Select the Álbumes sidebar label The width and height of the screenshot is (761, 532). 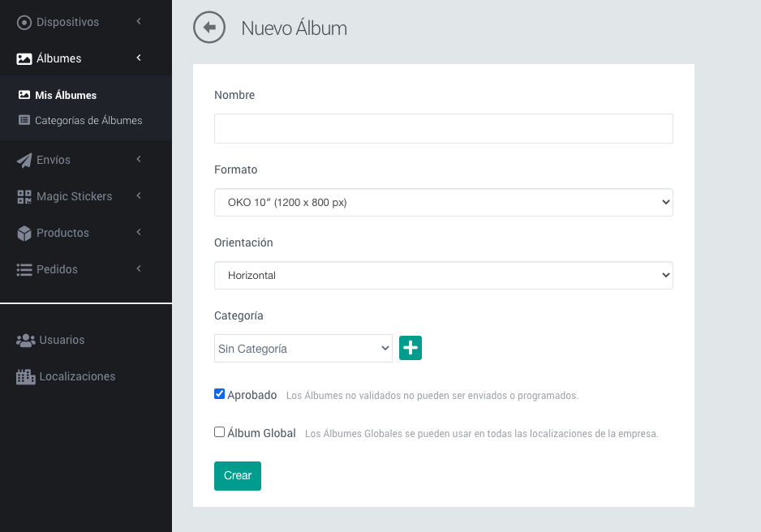click(x=58, y=58)
